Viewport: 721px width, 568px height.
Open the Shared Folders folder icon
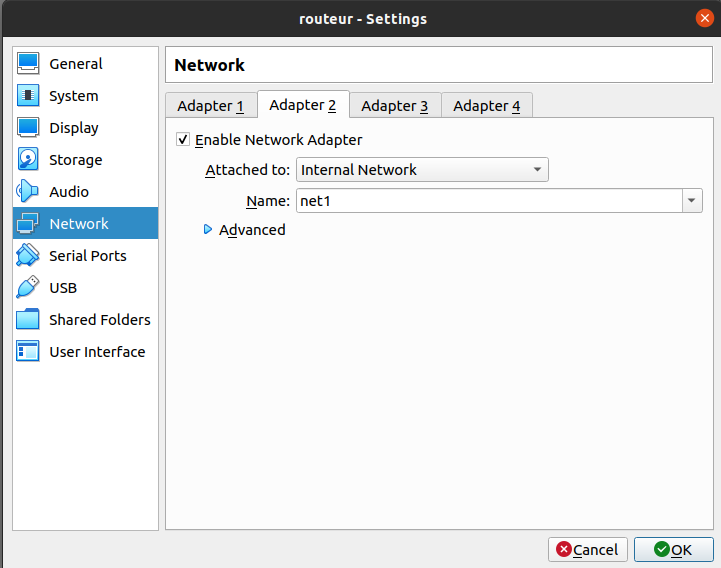tap(29, 320)
